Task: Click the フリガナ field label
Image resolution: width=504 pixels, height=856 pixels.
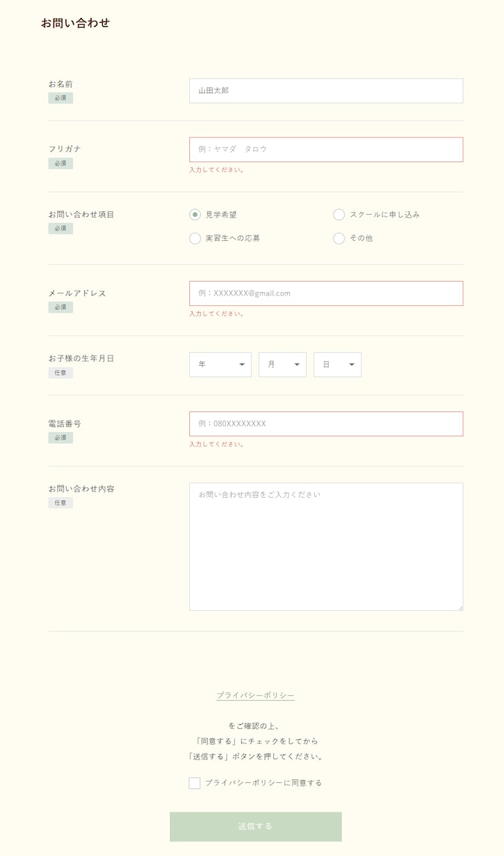Action: click(65, 149)
